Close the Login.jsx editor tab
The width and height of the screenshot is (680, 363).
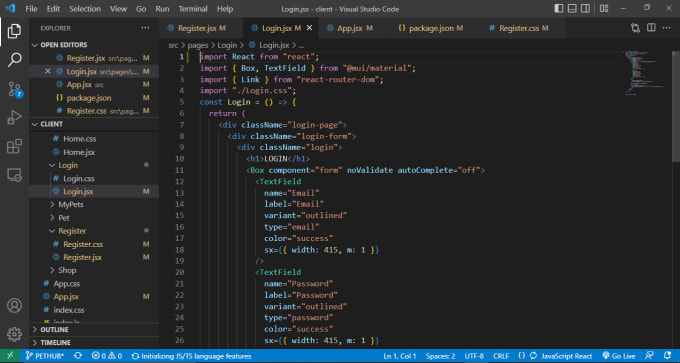(x=309, y=28)
